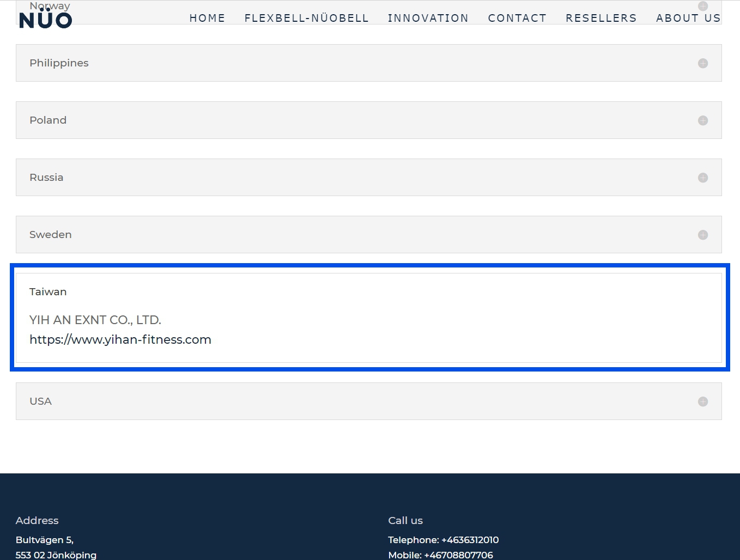
Task: Click the NÜO logo
Action: (45, 20)
